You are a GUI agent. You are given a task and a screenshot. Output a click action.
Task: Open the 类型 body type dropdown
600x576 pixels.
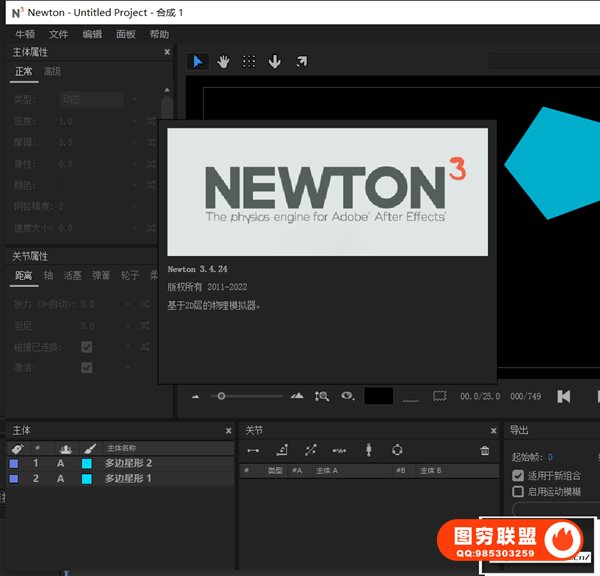click(x=91, y=100)
